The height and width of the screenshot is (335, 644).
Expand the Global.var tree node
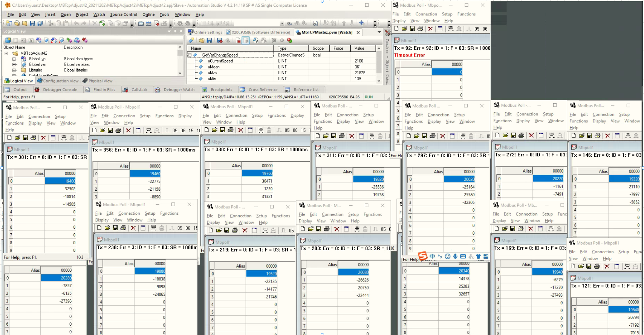point(14,64)
